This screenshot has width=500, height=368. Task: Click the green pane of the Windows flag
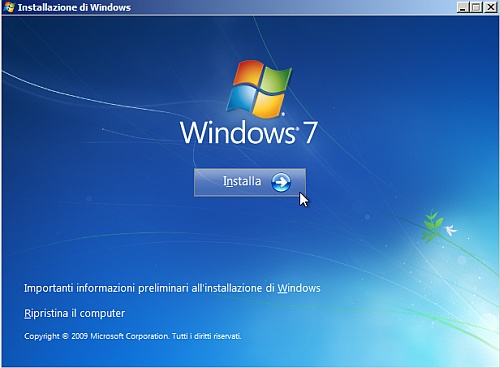tap(276, 80)
